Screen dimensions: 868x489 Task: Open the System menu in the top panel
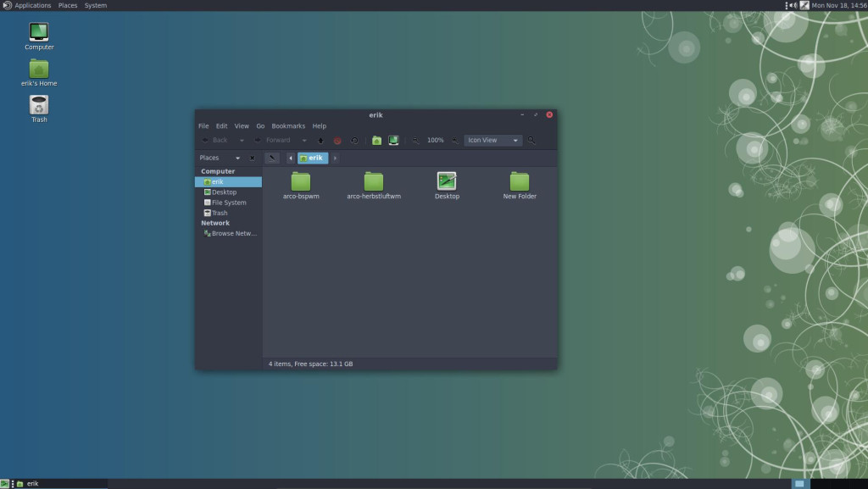(95, 6)
